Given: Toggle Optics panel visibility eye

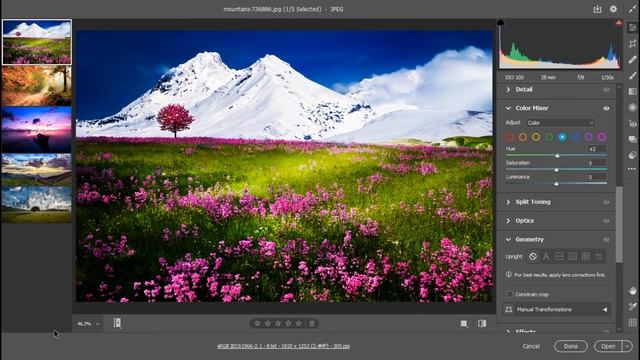Looking at the screenshot, I should point(606,221).
